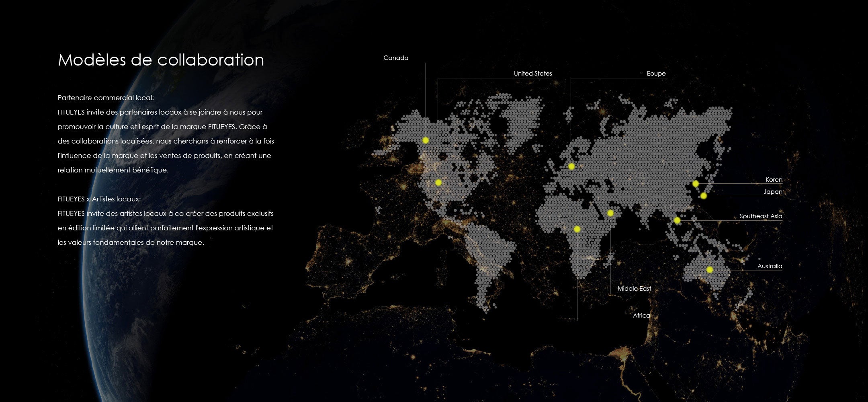Click the yellow dot on Africa
The height and width of the screenshot is (402, 868).
(x=577, y=229)
